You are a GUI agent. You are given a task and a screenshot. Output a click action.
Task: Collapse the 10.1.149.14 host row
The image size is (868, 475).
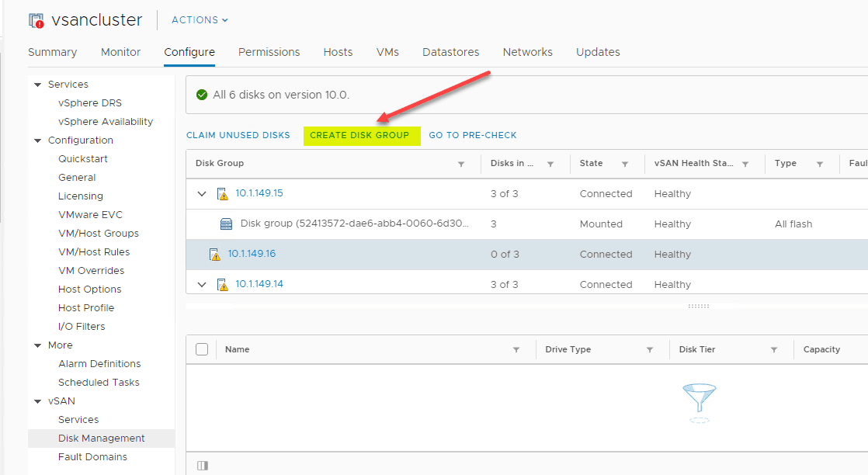pos(202,285)
